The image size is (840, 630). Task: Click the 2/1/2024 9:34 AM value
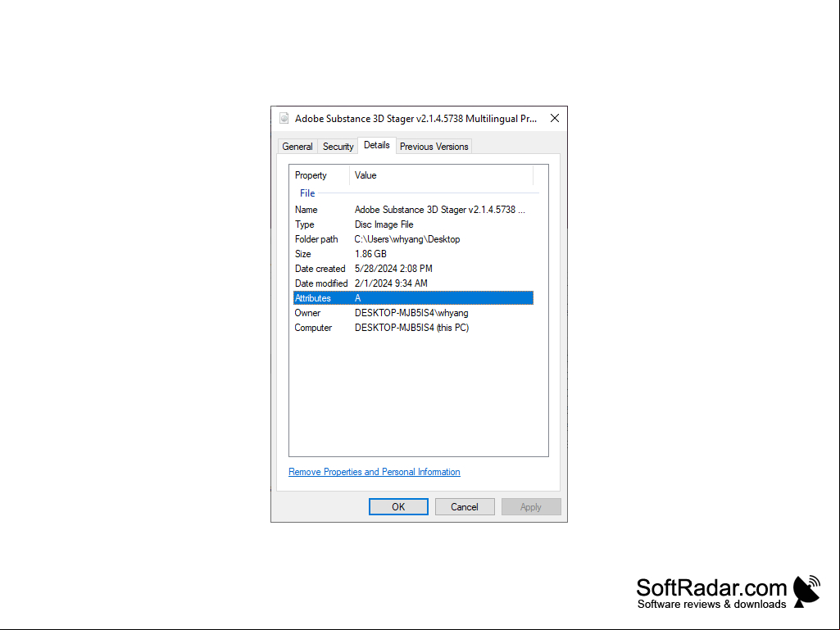pos(391,283)
